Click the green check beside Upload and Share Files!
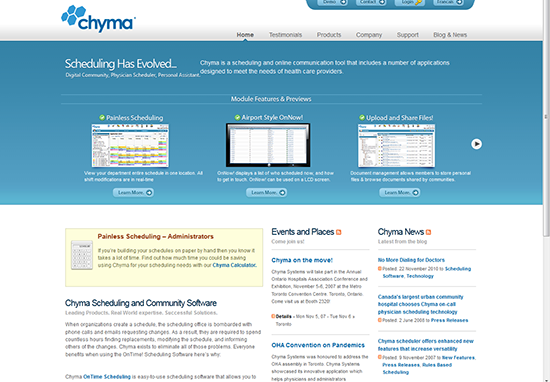550x382 pixels. [x=362, y=118]
